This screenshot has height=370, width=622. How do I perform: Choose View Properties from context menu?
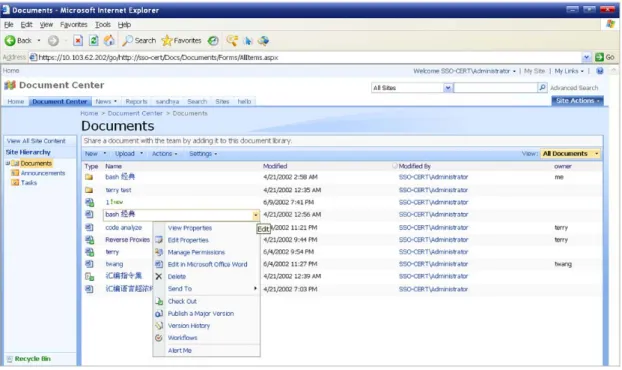[190, 228]
